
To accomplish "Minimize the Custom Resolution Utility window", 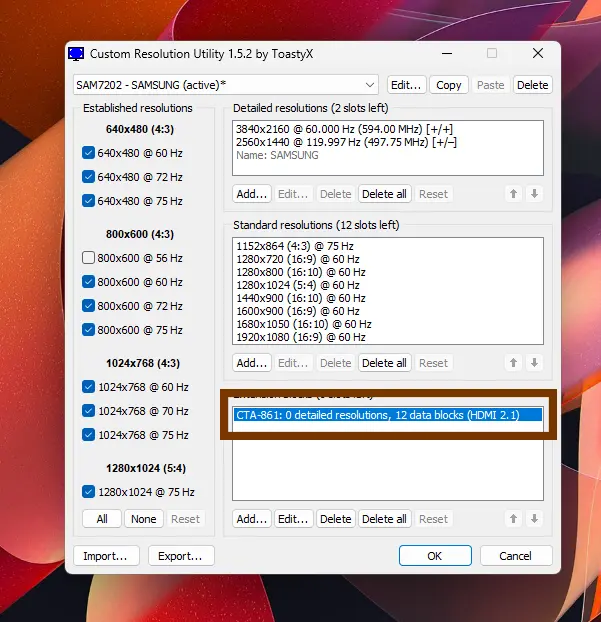I will tap(447, 53).
